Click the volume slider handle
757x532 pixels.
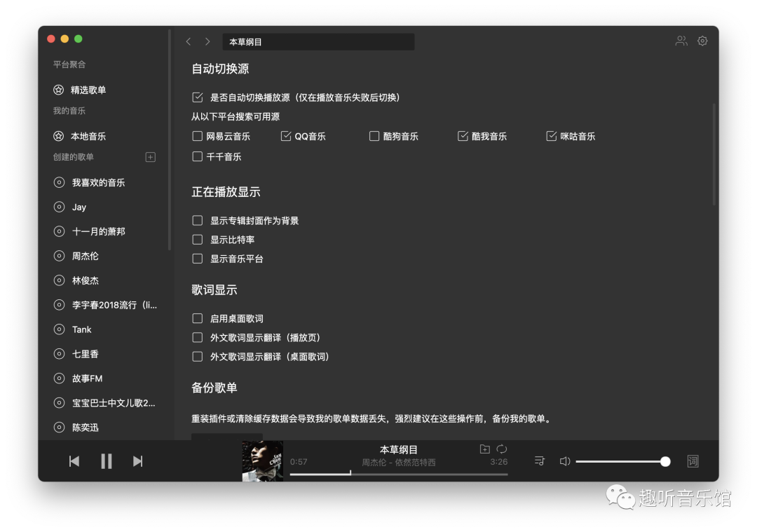point(665,461)
